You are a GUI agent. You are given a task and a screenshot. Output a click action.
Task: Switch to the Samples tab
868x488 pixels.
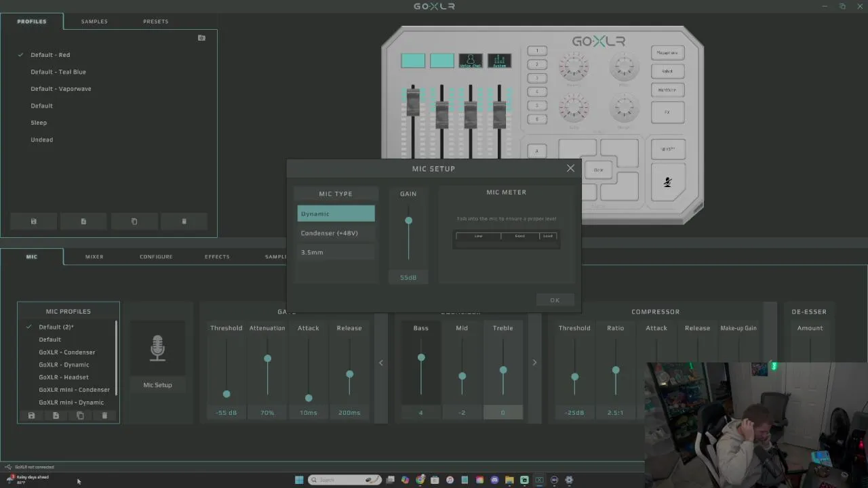coord(94,21)
